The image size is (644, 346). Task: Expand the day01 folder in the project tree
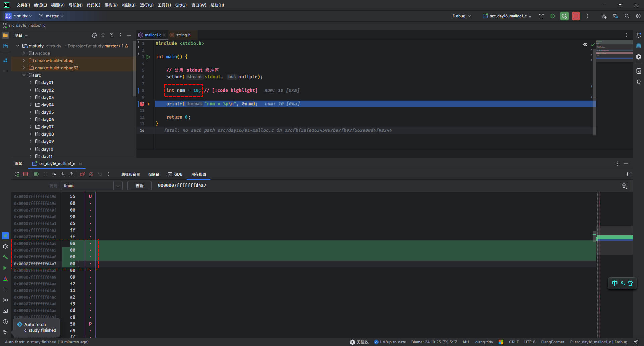(x=31, y=83)
